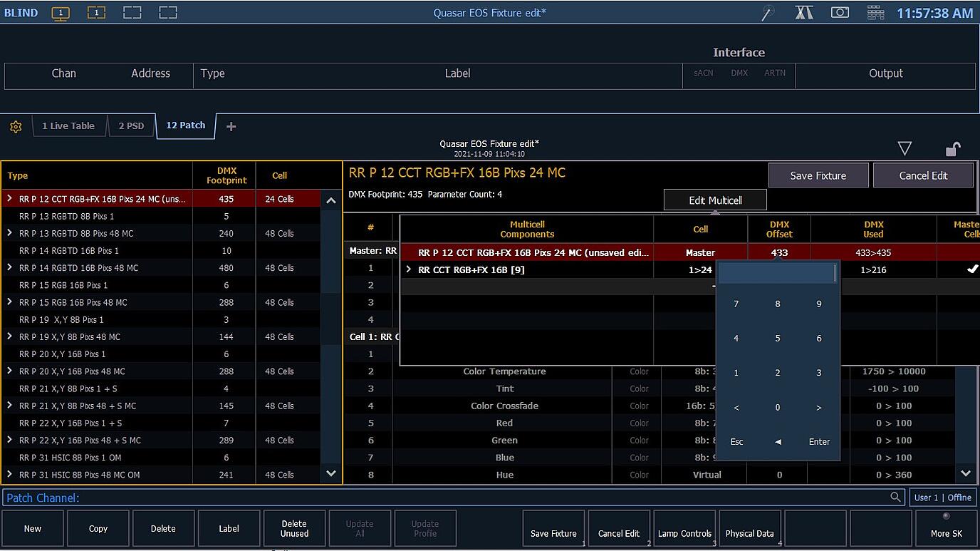The width and height of the screenshot is (980, 551).
Task: Click the magnifier icon in the Patch Channel bar
Action: tap(896, 498)
